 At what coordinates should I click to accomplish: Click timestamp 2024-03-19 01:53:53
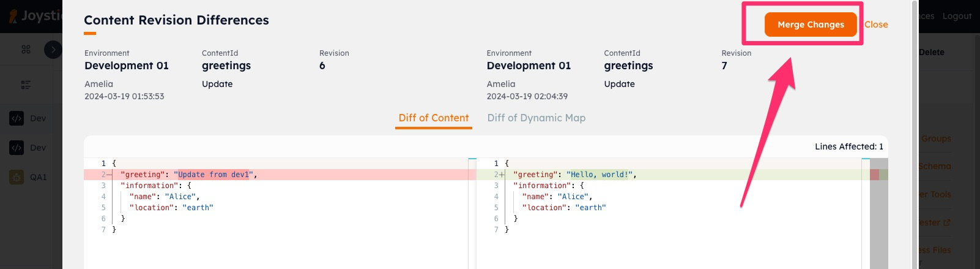124,96
